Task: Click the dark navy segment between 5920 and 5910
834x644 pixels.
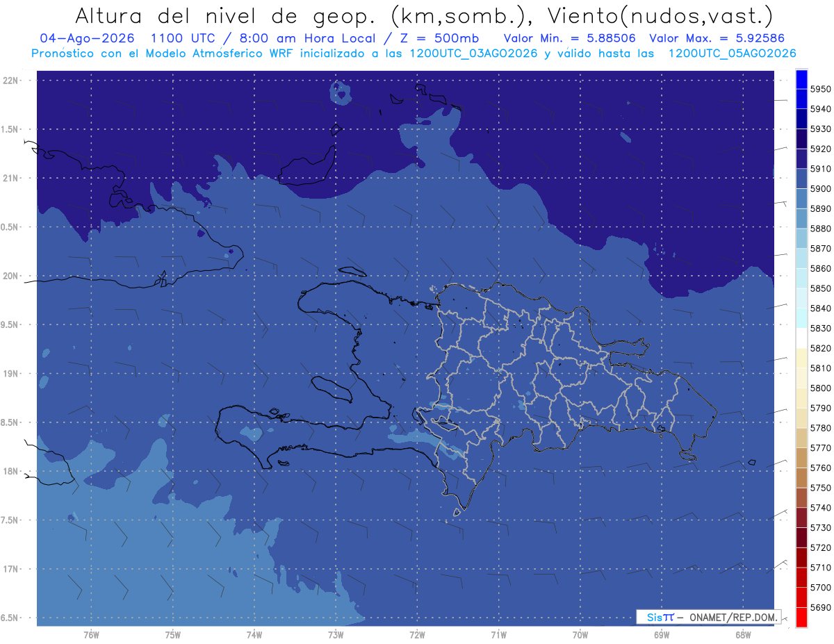Action: pyautogui.click(x=801, y=158)
